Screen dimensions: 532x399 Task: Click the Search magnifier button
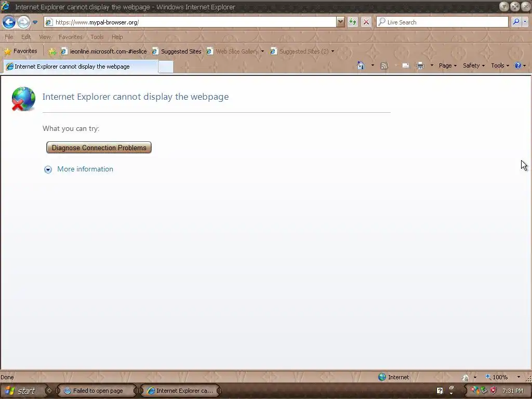(x=516, y=22)
